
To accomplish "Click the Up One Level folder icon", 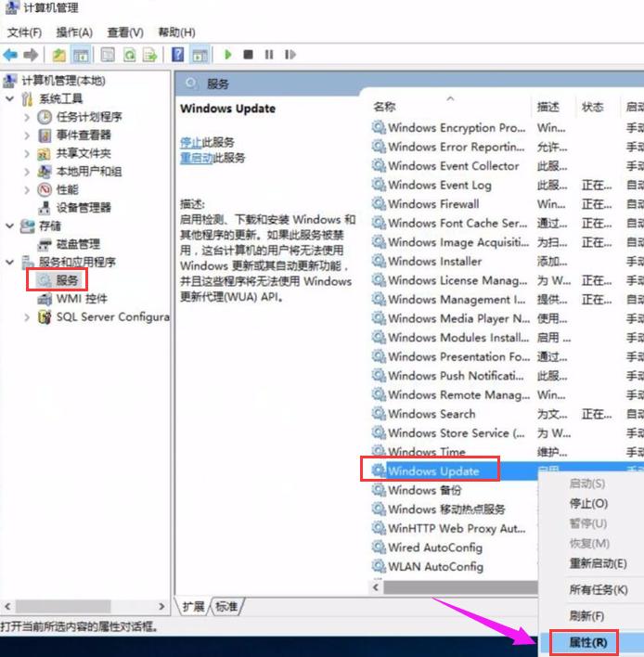I will pos(58,55).
